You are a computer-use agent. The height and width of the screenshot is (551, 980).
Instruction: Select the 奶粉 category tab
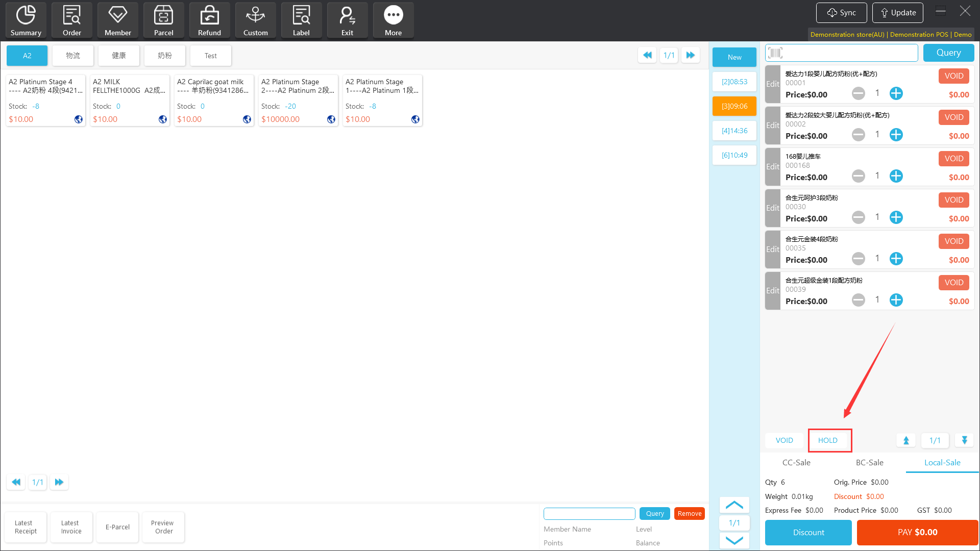(x=164, y=56)
